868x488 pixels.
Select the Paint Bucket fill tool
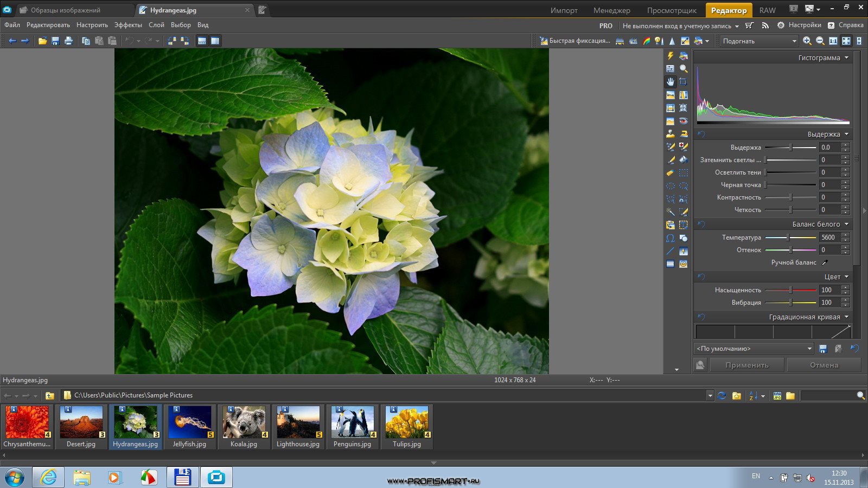pyautogui.click(x=684, y=160)
